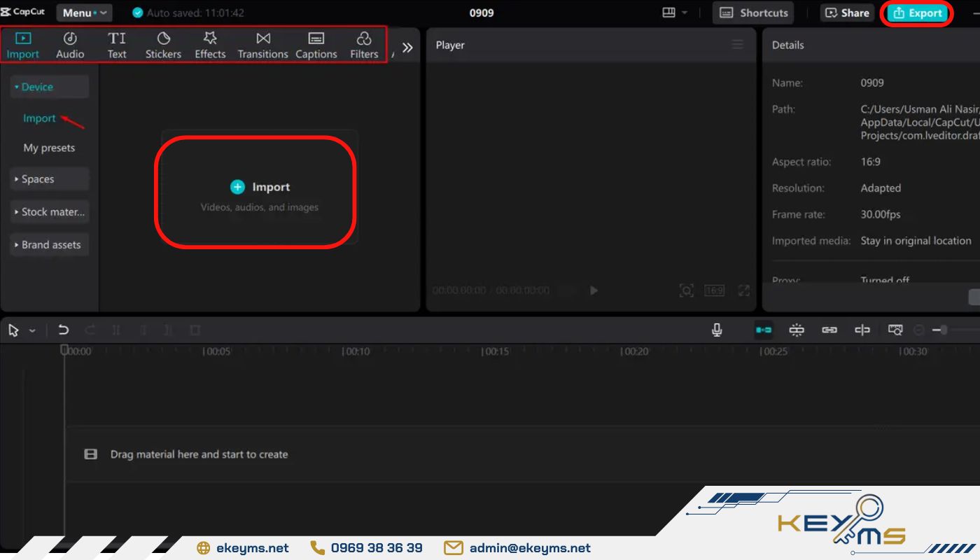Viewport: 980px width, 560px height.
Task: Click the Undo arrow
Action: [64, 330]
